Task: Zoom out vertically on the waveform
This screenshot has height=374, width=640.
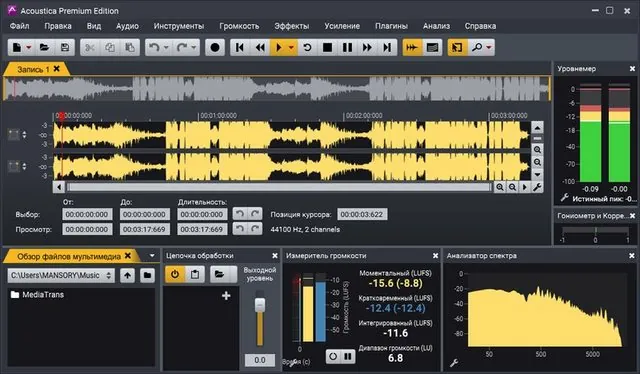Action: coord(537,162)
